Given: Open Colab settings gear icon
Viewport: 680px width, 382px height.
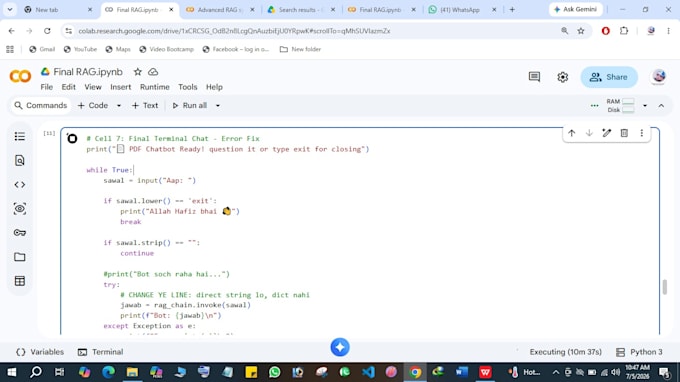Looking at the screenshot, I should [562, 77].
